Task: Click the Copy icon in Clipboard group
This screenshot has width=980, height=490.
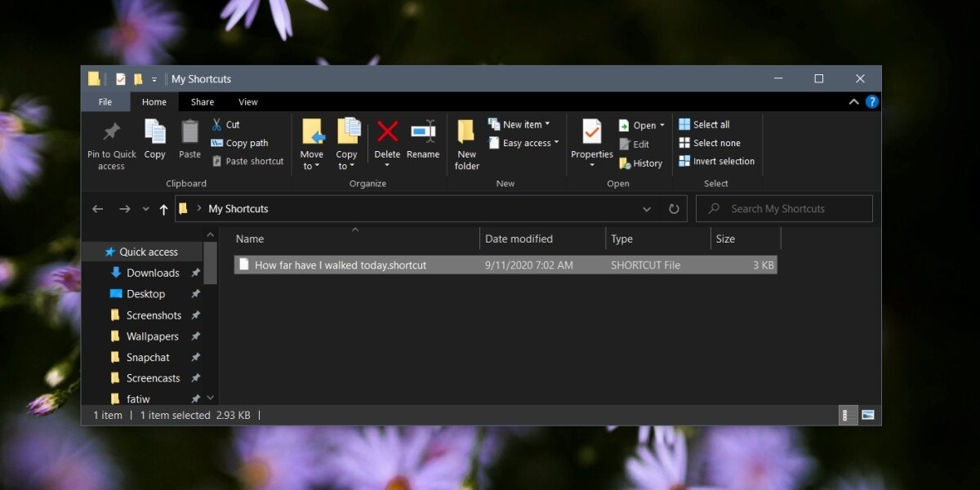Action: [154, 132]
